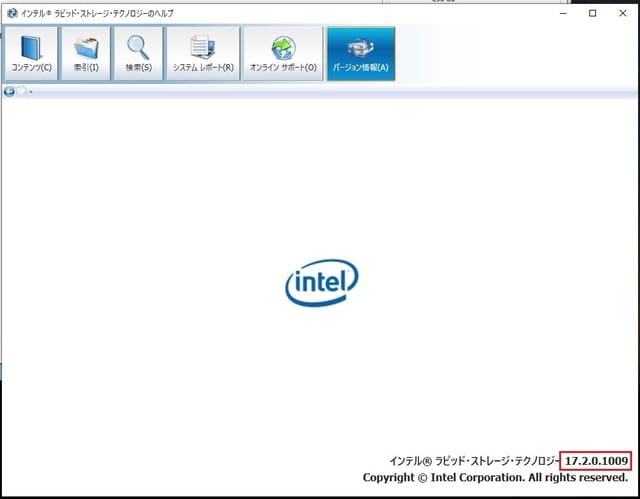Viewport: 640px width, 499px height.
Task: Click the Intel Corporation copyright text
Action: (x=495, y=477)
